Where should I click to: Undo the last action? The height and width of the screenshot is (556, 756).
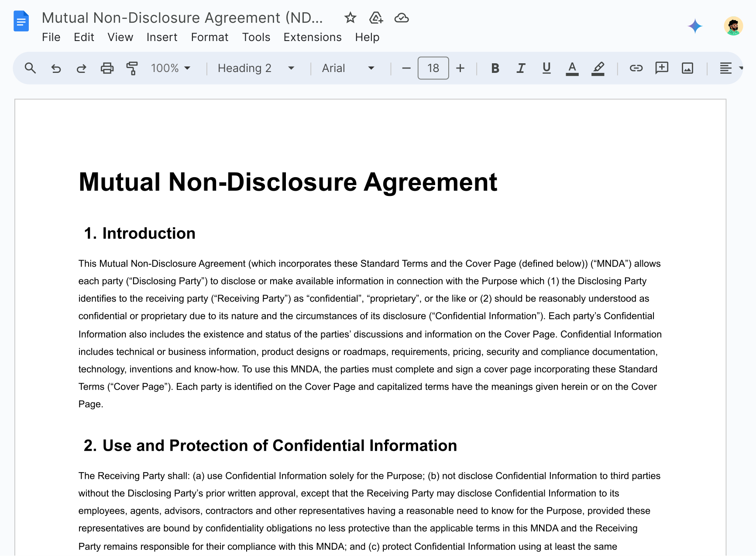tap(56, 68)
